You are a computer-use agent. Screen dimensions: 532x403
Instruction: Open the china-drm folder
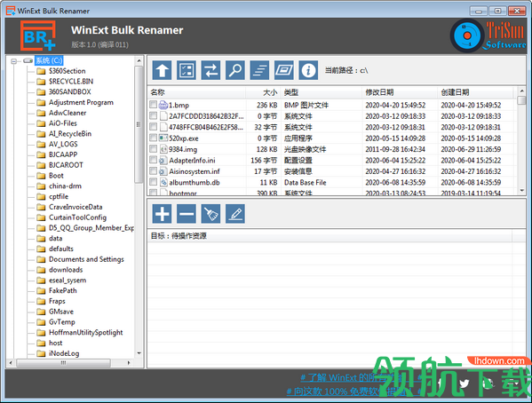tap(65, 186)
